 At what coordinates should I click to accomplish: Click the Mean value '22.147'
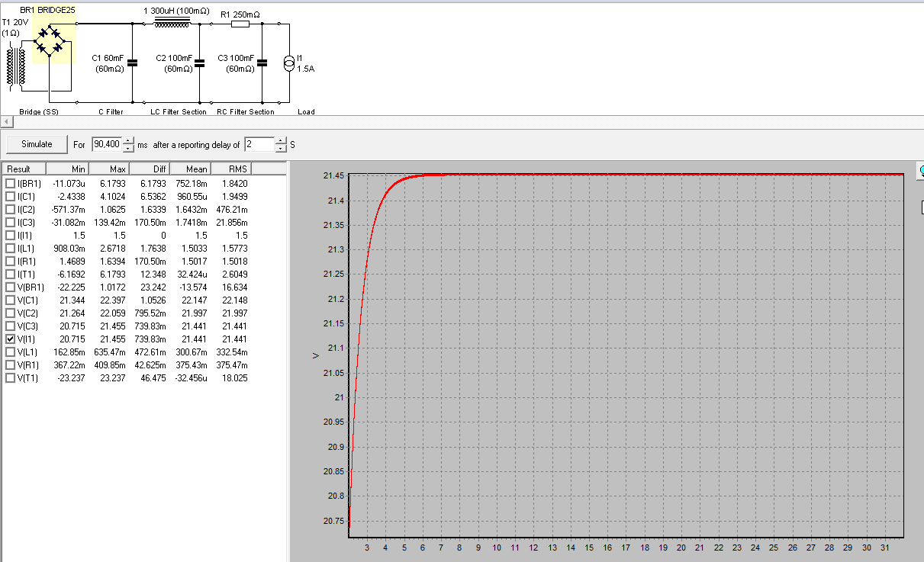194,300
